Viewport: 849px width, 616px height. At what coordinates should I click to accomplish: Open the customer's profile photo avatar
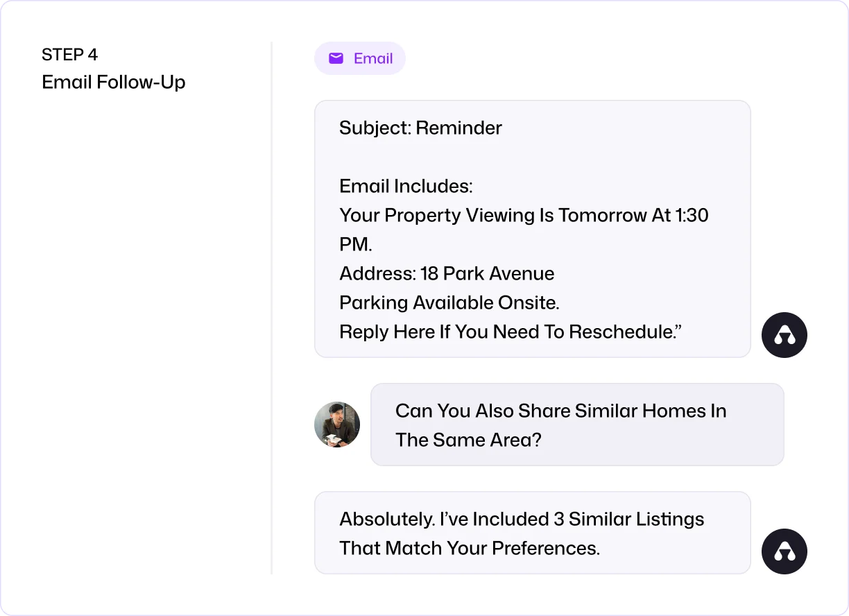click(337, 425)
